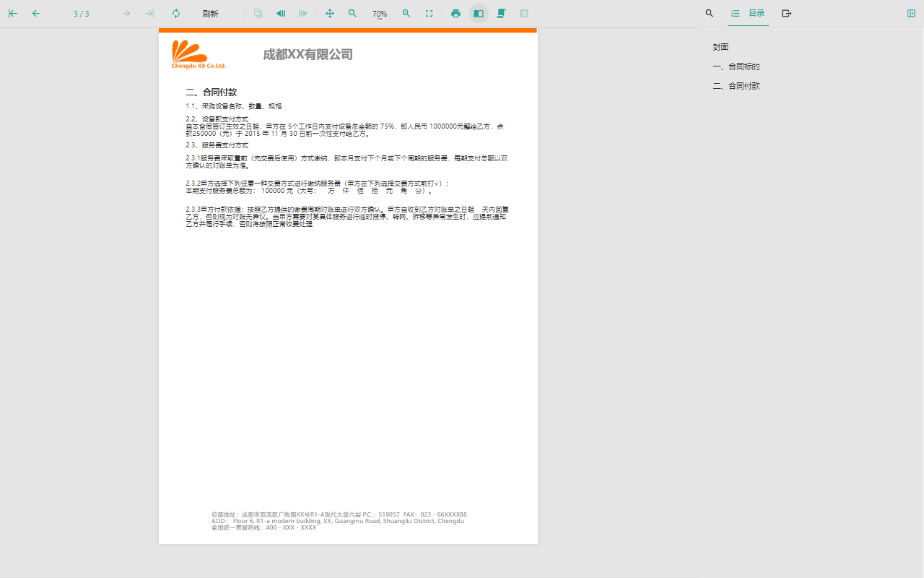Step to the previous history view
The height and width of the screenshot is (578, 924).
click(281, 14)
